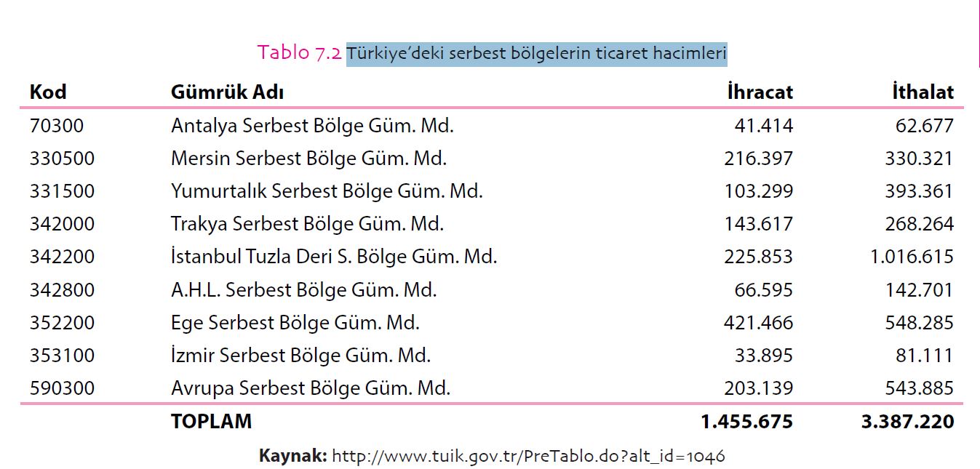The height and width of the screenshot is (469, 980).
Task: Click Ege export value 421.466
Action: click(x=758, y=323)
